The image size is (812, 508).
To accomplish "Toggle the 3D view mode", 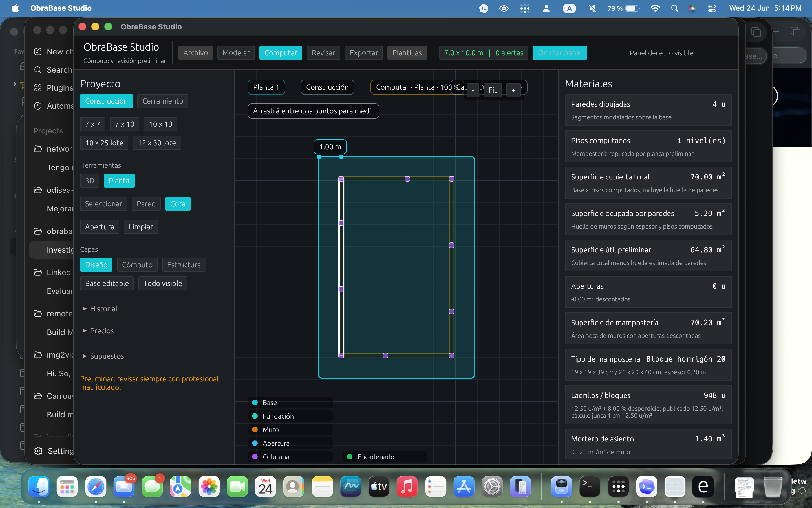I will [90, 181].
